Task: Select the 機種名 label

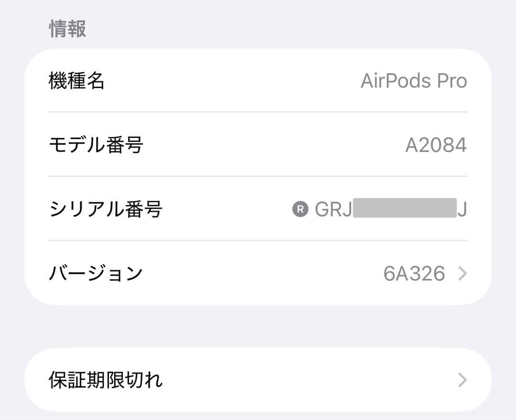Action: pyautogui.click(x=76, y=81)
